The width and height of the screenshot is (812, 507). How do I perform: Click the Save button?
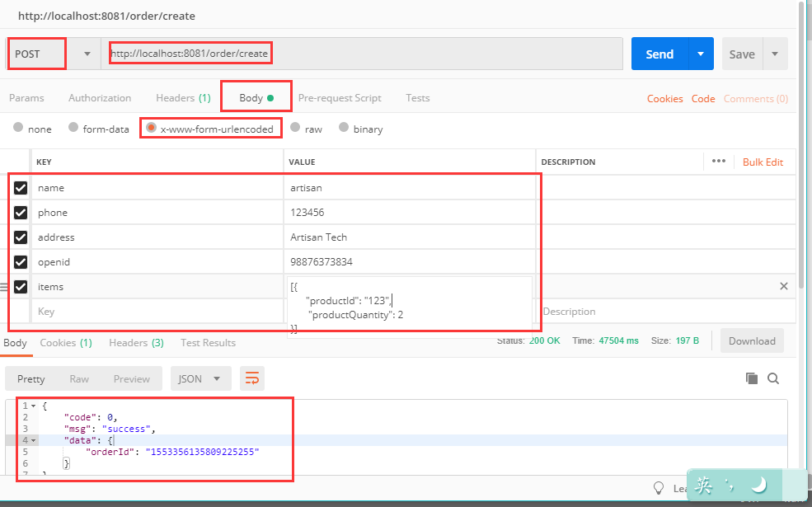(742, 54)
